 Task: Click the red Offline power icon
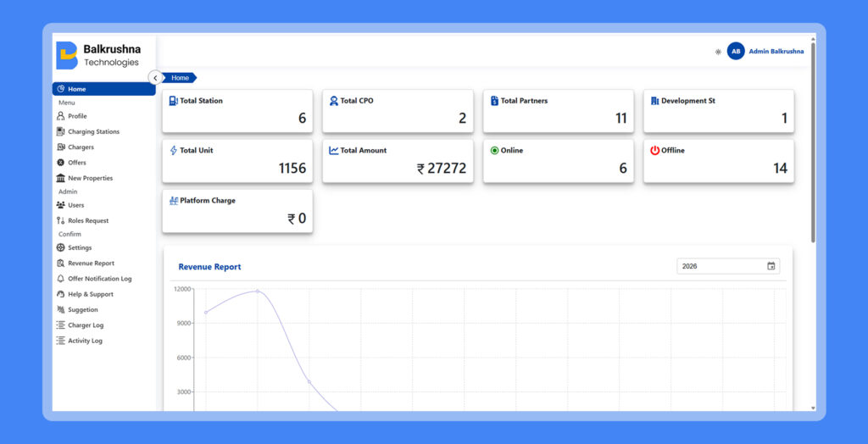[x=655, y=150]
